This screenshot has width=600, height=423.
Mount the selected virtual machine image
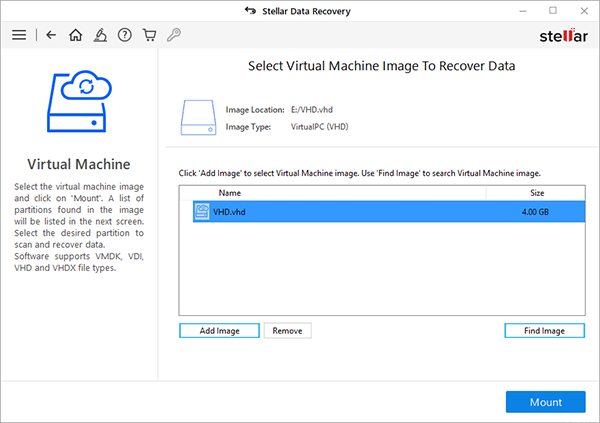[546, 402]
